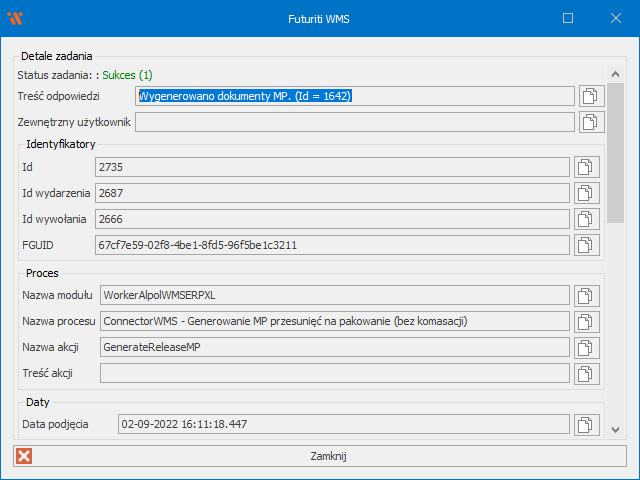Screen dimensions: 640x480
Task: Click the Data podjęcia field
Action: pos(343,425)
